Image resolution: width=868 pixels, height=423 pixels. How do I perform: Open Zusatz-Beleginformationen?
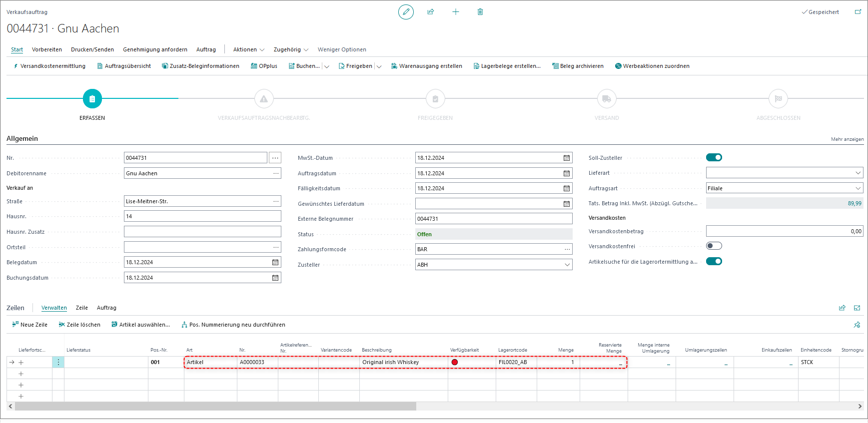click(200, 66)
